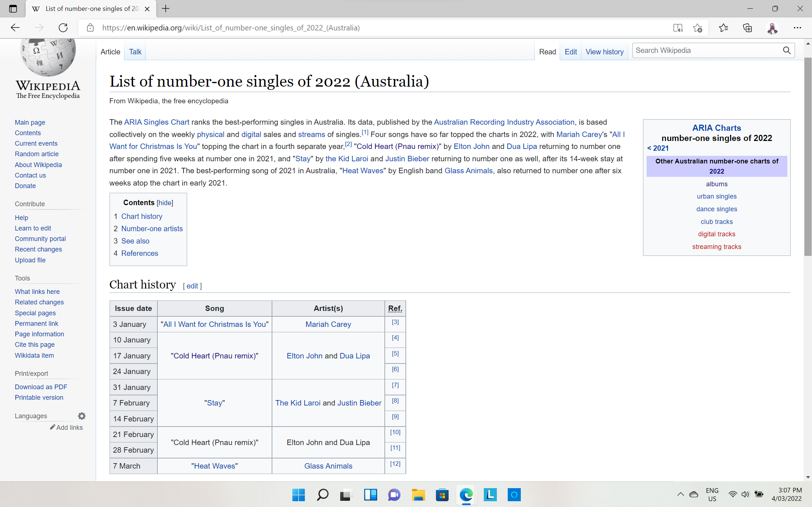Screen dimensions: 812x507
Task: Open OneDrive cloud tray icon
Action: (x=693, y=494)
